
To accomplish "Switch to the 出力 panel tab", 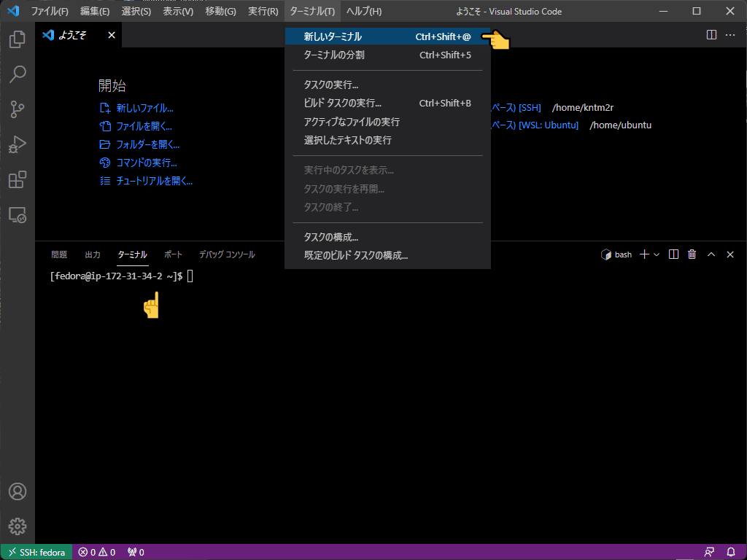I will (93, 254).
